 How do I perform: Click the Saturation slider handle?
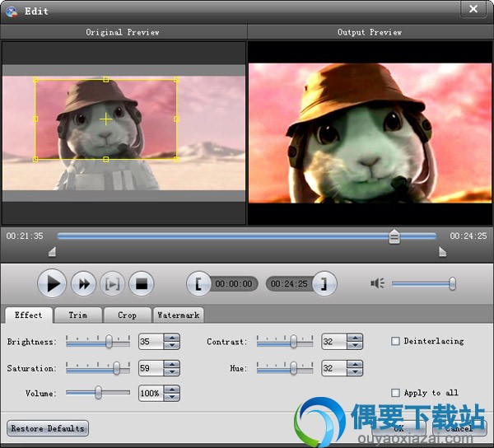[117, 367]
